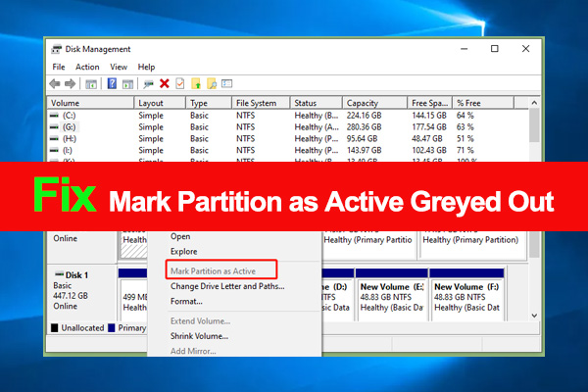Screen dimensions: 588x392
Task: Open the Help menu
Action: point(146,68)
